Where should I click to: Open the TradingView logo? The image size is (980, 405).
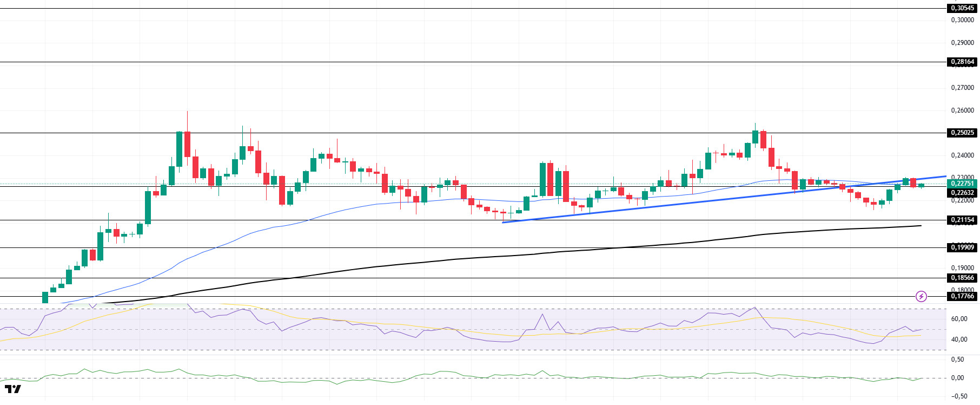pos(12,389)
